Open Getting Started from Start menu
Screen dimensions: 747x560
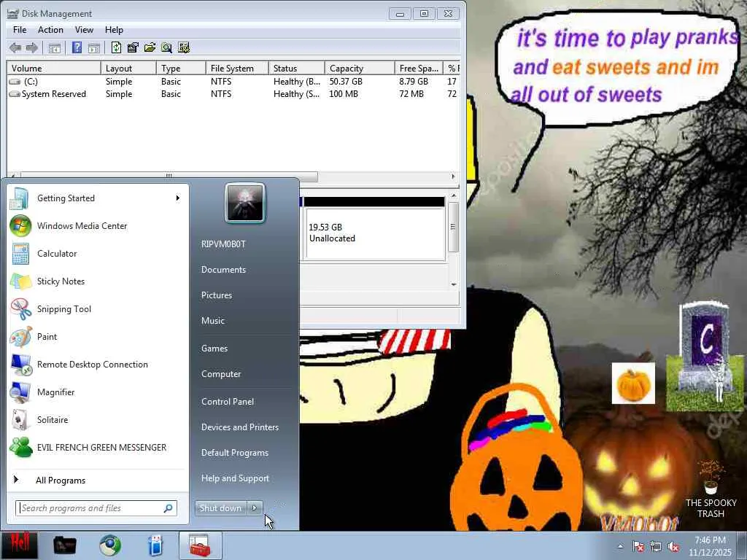pos(98,198)
